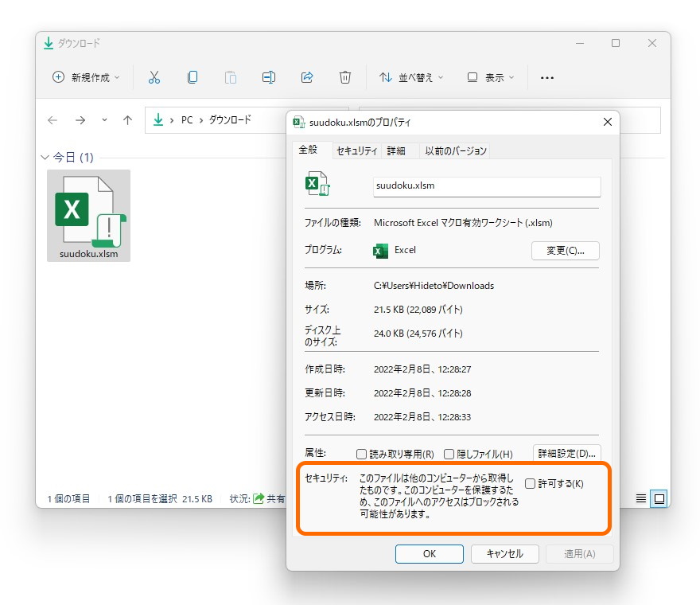700x605 pixels.
Task: Check the 読み取り専用 attribute checkbox
Action: [x=362, y=453]
